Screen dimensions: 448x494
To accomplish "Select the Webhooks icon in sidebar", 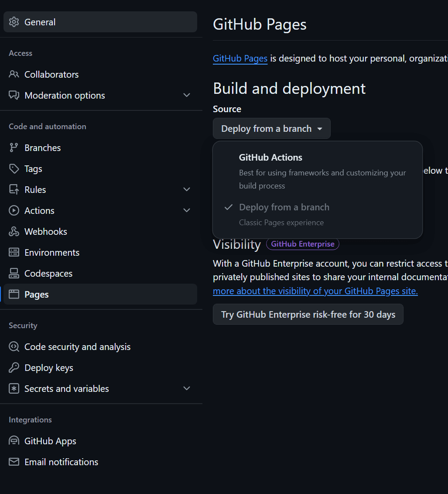I will coord(14,231).
